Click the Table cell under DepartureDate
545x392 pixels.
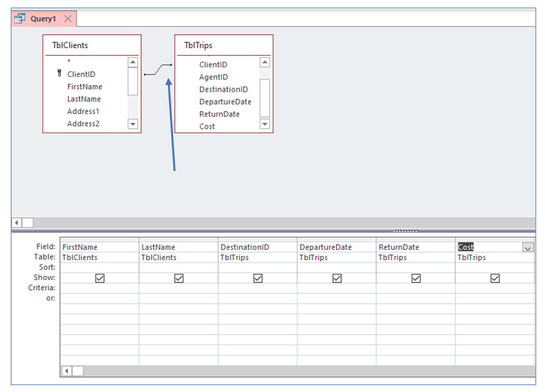[x=337, y=257]
